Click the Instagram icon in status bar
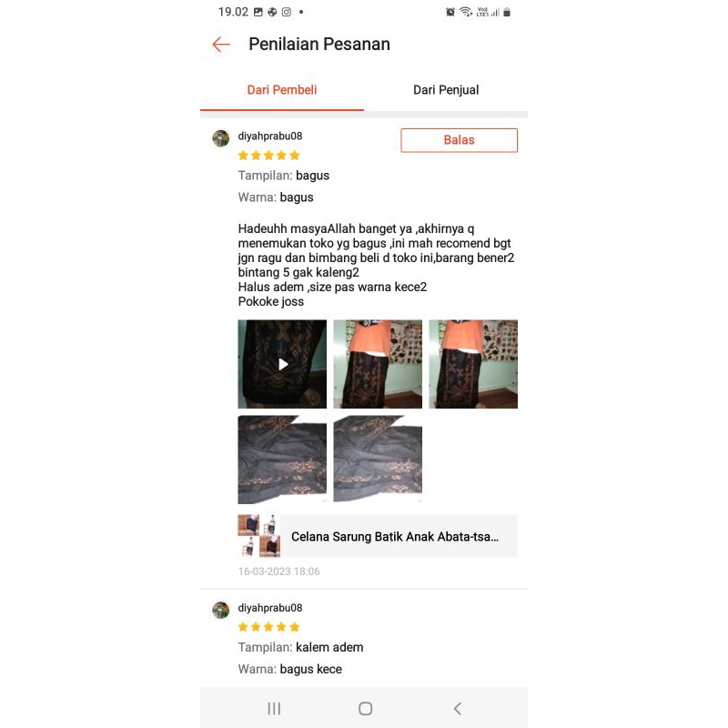Screen dimensions: 728x728 (287, 12)
